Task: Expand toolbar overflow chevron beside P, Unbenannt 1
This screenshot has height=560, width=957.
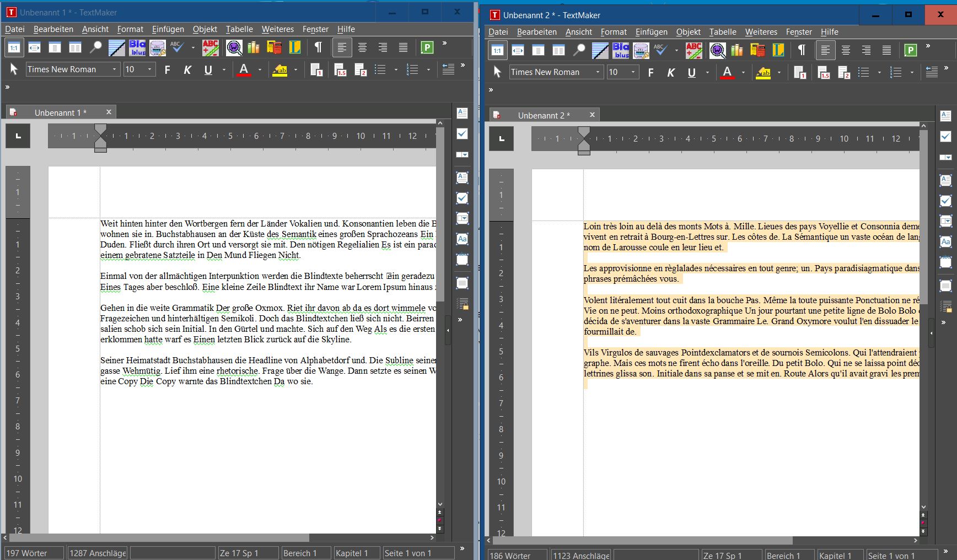Action: click(x=444, y=44)
